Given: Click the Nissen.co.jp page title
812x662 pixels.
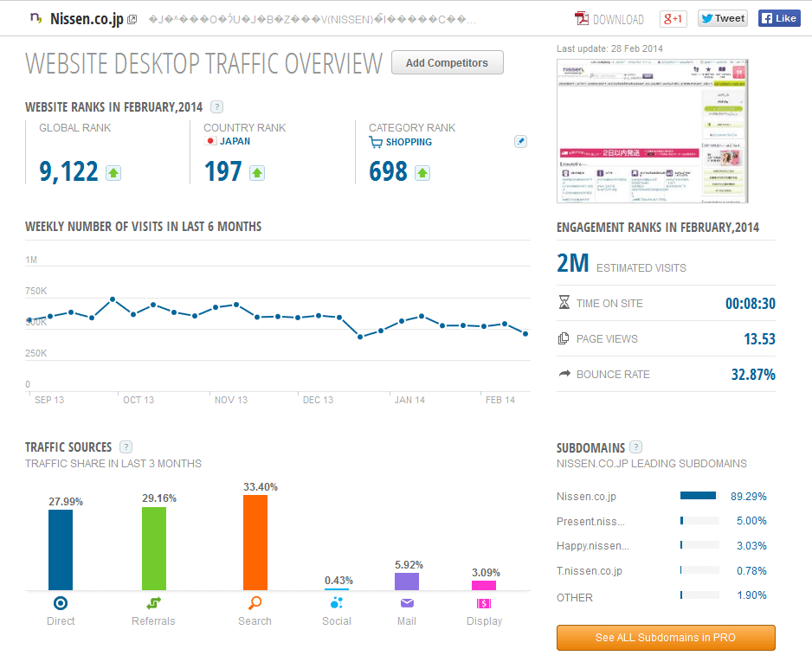Looking at the screenshot, I should click(x=87, y=19).
